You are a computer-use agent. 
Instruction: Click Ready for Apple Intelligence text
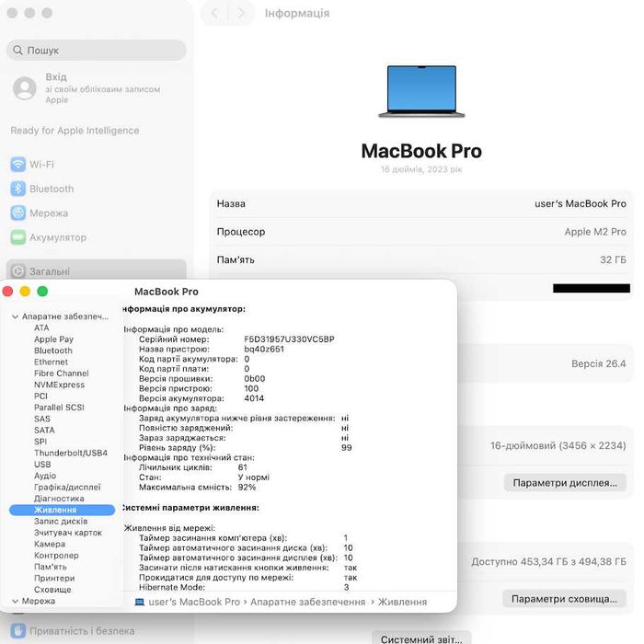pyautogui.click(x=75, y=131)
